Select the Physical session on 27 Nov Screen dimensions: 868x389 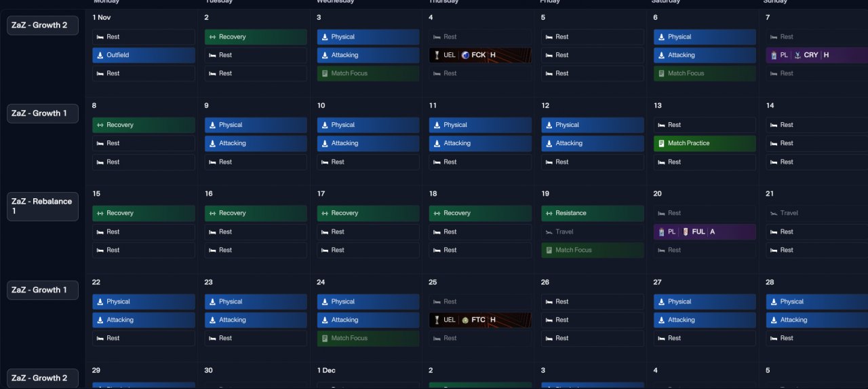[x=705, y=301]
